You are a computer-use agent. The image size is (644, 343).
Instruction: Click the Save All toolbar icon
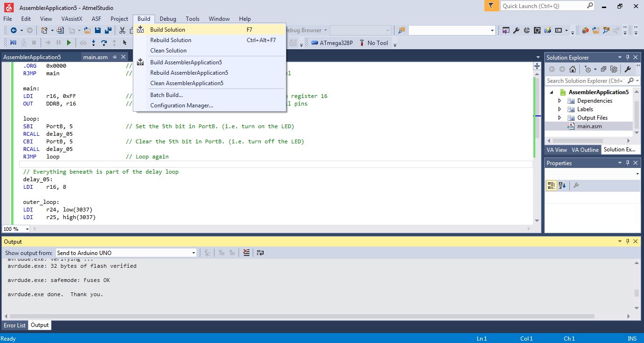107,29
